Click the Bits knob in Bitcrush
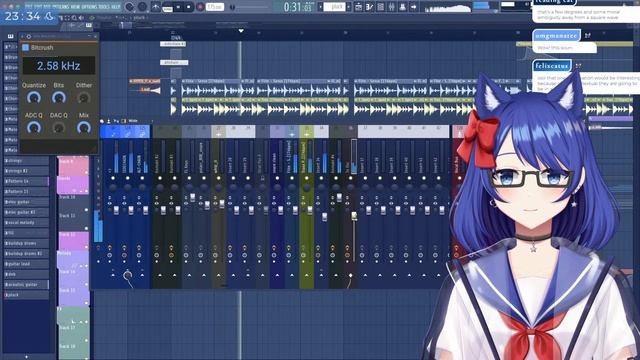Viewport: 640px width, 360px height. [59, 98]
